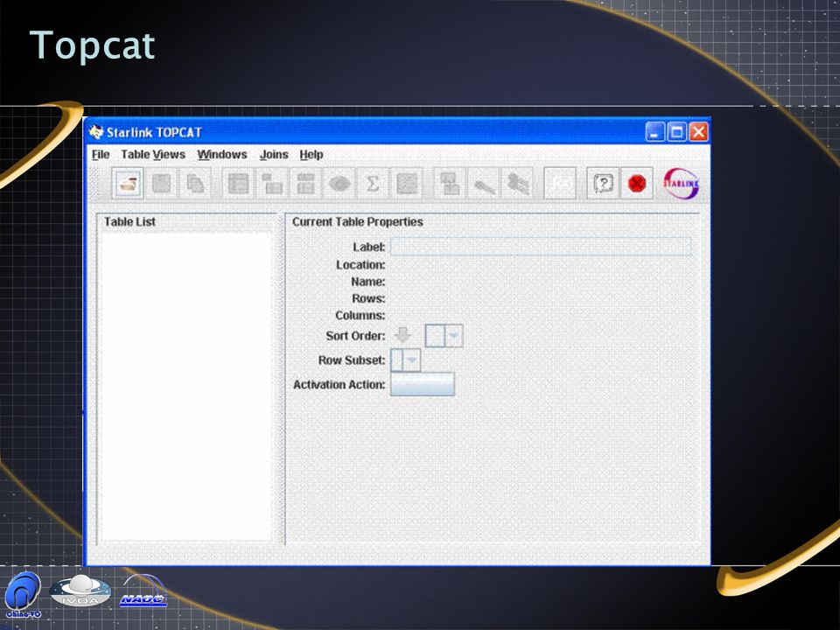Click the Activation Action button

pyautogui.click(x=423, y=384)
